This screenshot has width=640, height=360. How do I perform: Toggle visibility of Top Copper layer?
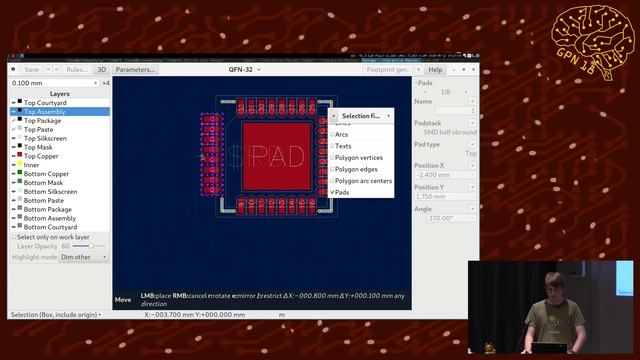click(x=13, y=156)
